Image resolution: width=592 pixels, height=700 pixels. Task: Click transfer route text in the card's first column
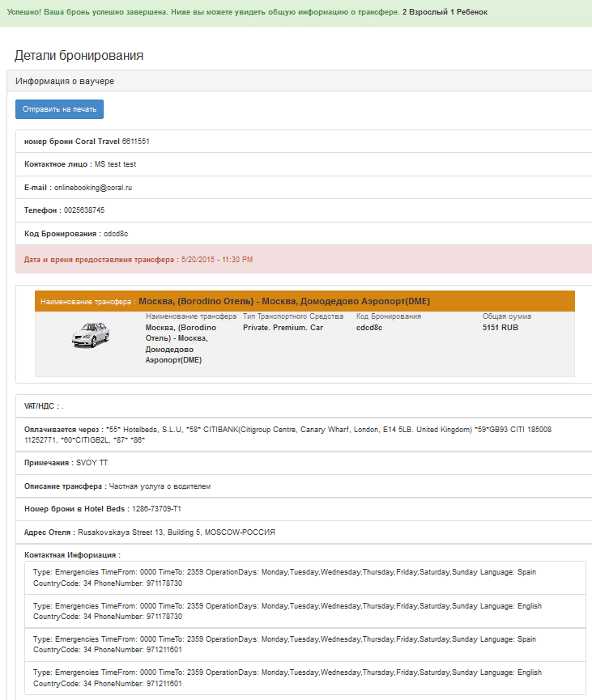[x=181, y=344]
